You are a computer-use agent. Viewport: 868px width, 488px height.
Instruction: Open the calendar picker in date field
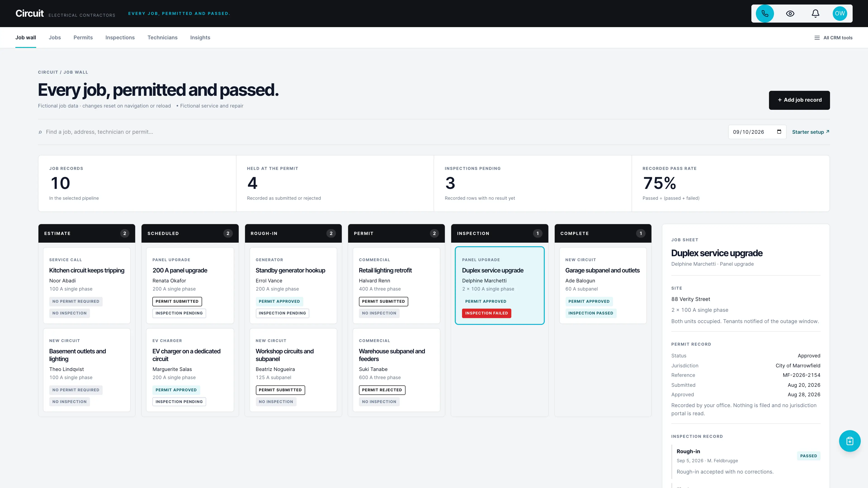click(x=779, y=132)
